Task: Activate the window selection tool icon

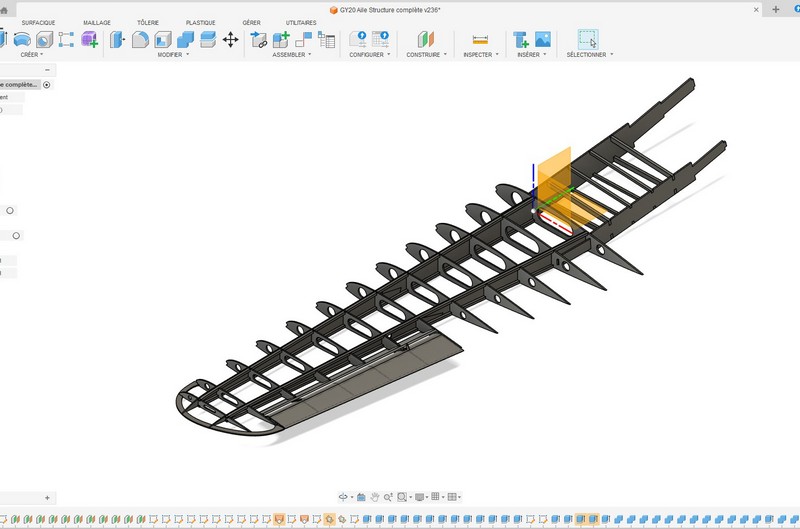Action: pyautogui.click(x=588, y=39)
